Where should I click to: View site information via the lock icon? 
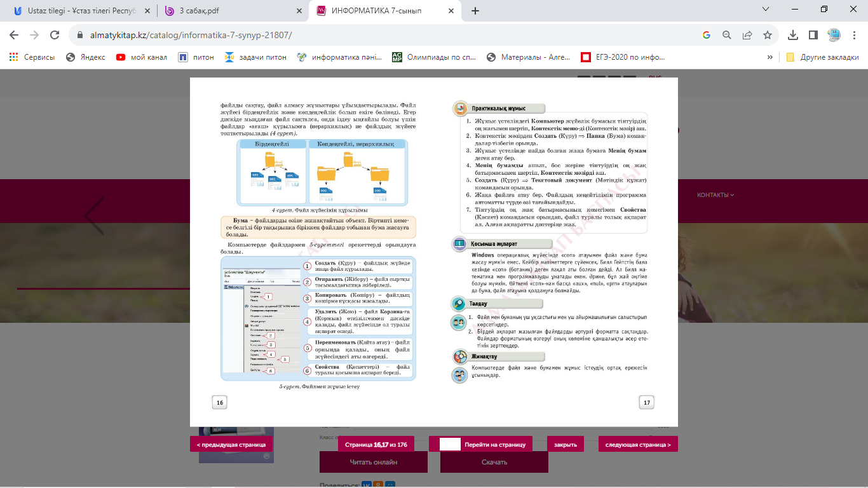(81, 36)
